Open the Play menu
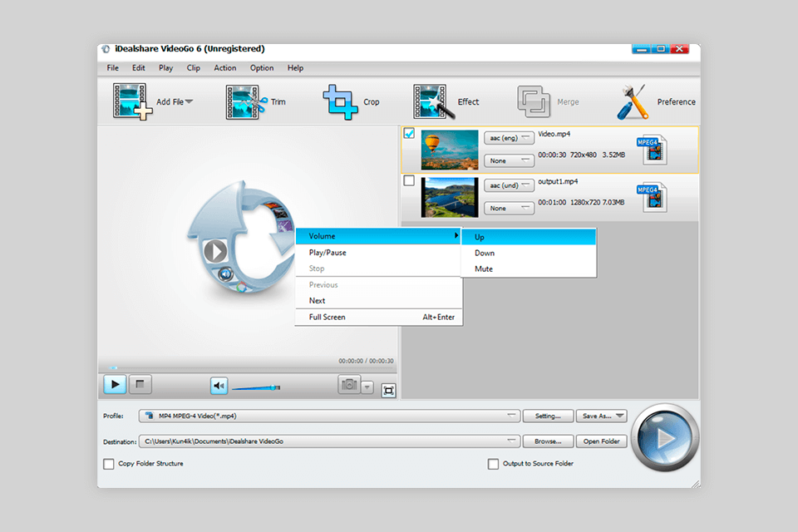This screenshot has width=798, height=532. coord(165,67)
